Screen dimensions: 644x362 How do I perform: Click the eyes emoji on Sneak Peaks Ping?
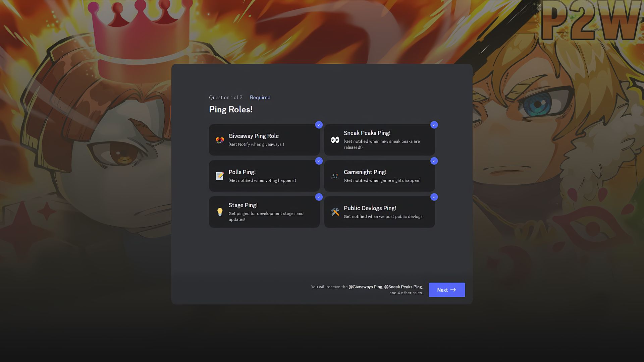tap(334, 140)
